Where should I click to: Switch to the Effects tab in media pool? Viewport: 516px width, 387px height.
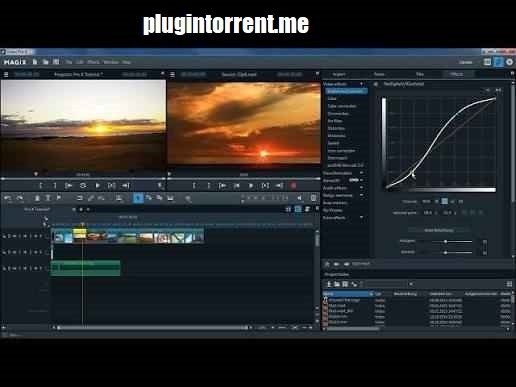point(456,74)
